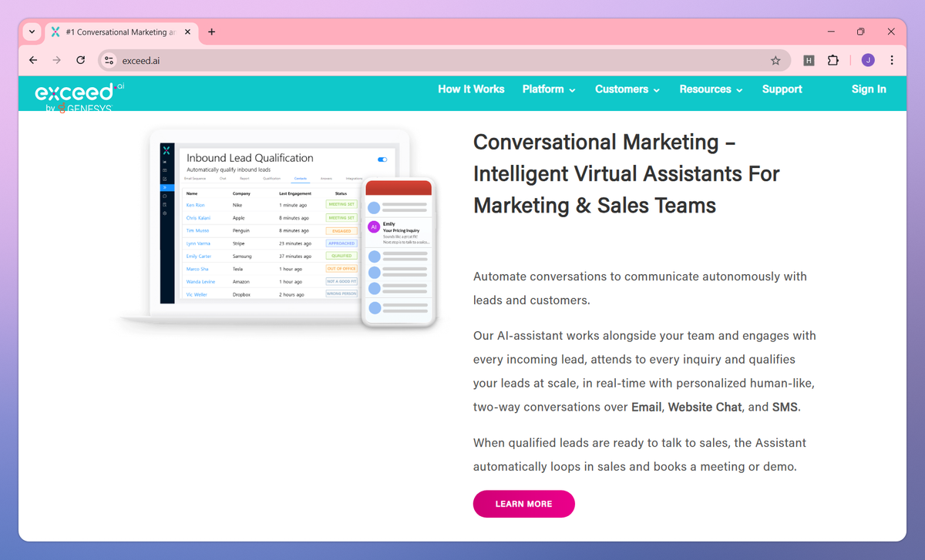Select the Qualification tab in the mockup
The height and width of the screenshot is (560, 925).
[x=271, y=179]
